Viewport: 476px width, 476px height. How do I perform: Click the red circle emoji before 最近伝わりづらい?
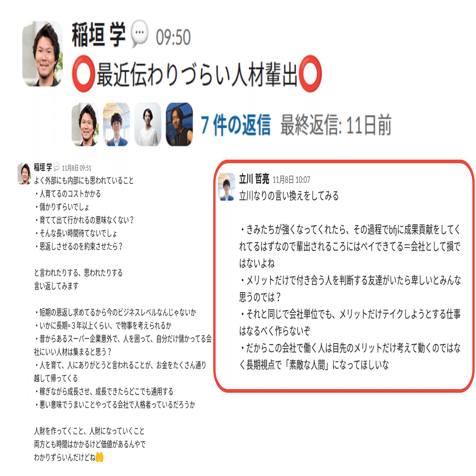(83, 74)
